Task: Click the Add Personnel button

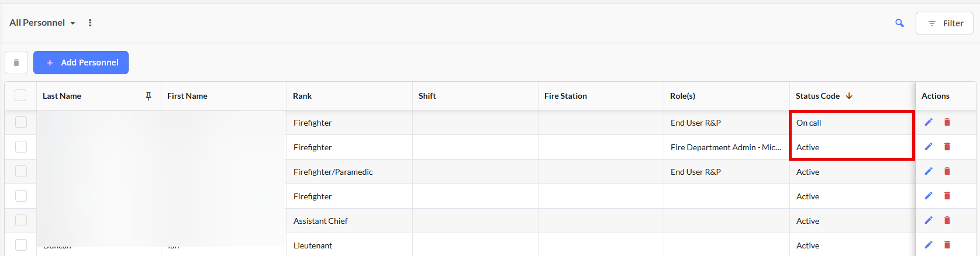Action: click(x=81, y=63)
